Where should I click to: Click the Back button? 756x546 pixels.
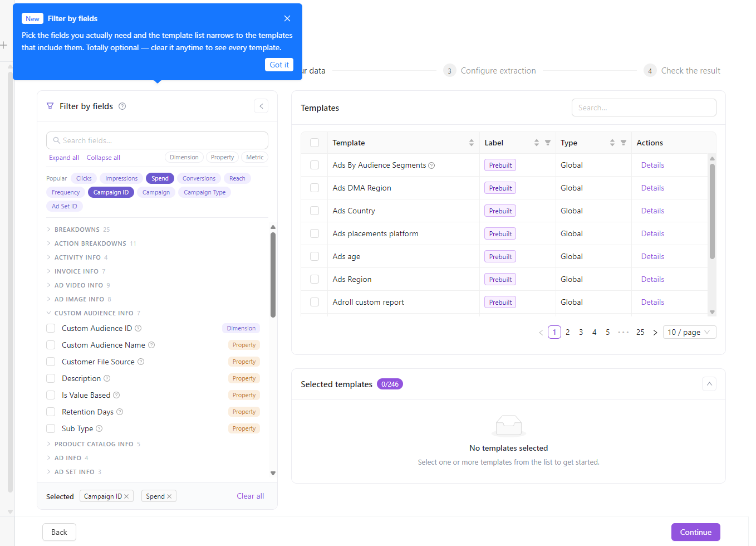click(x=59, y=532)
